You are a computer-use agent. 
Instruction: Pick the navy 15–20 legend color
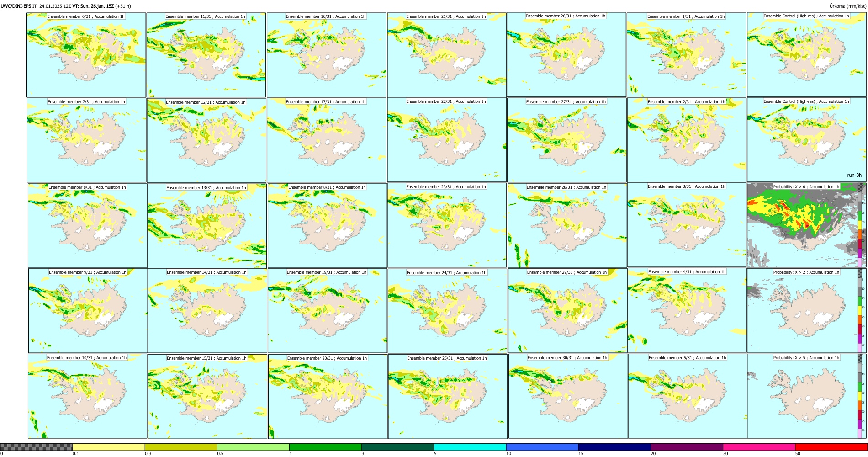(614, 447)
